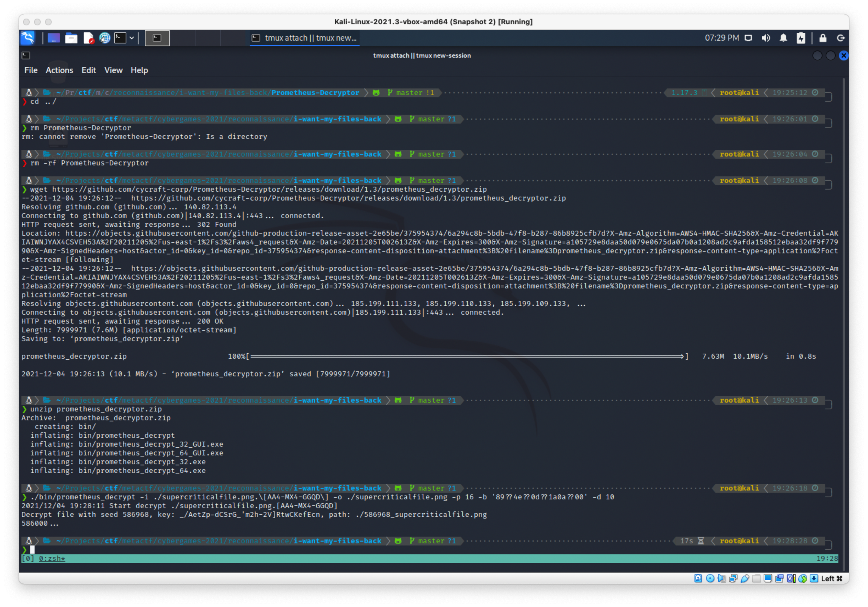
Task: Click the Left ⌘ host key label
Action: [x=832, y=579]
